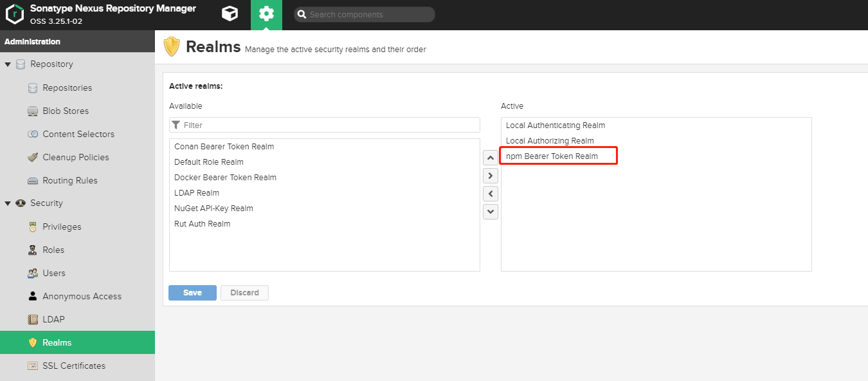The image size is (868, 381).
Task: Move selected realm down with the down-arrow button
Action: click(x=491, y=211)
